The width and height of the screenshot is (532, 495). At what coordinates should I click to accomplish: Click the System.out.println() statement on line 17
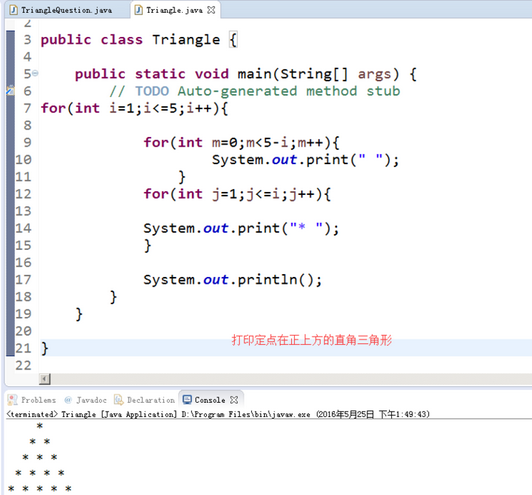(232, 280)
